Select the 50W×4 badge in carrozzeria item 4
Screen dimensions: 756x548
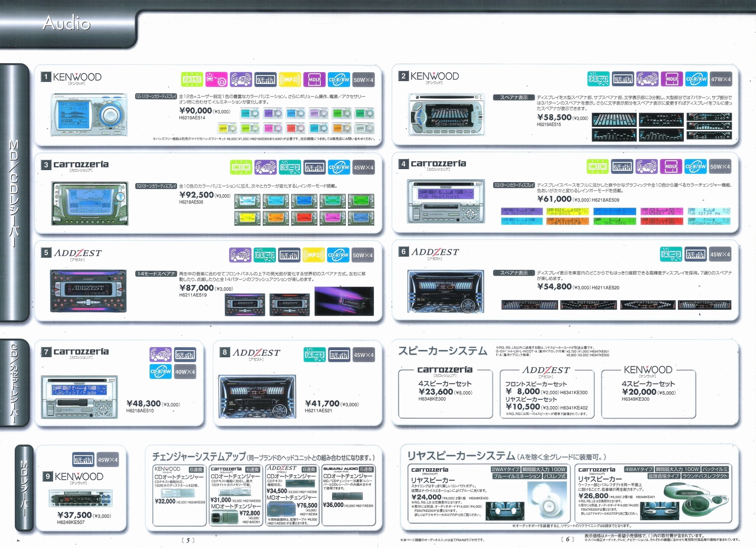(x=721, y=167)
